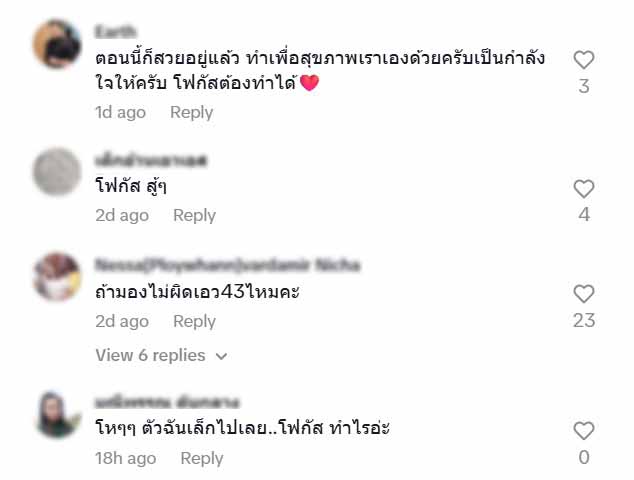Viewport: 634px width, 480px height.
Task: Like the comment mentioning เอว43
Action: 583,294
